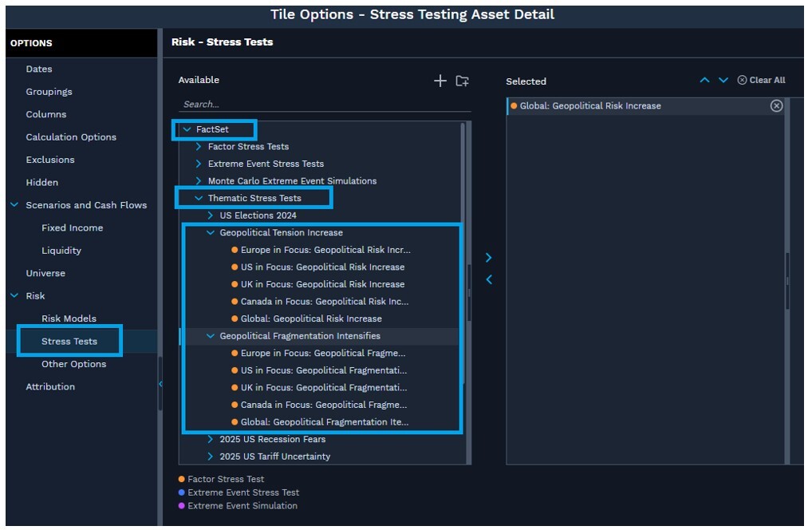Click the plus icon to add stress test

440,81
